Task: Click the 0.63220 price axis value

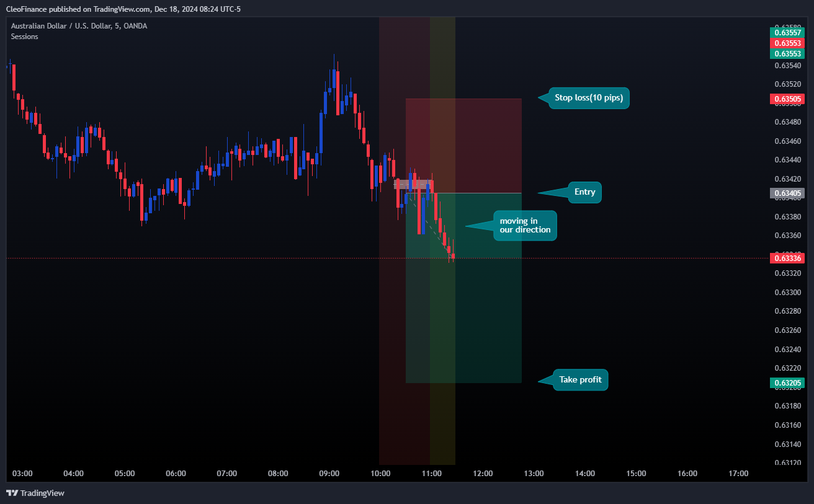Action: click(x=787, y=368)
